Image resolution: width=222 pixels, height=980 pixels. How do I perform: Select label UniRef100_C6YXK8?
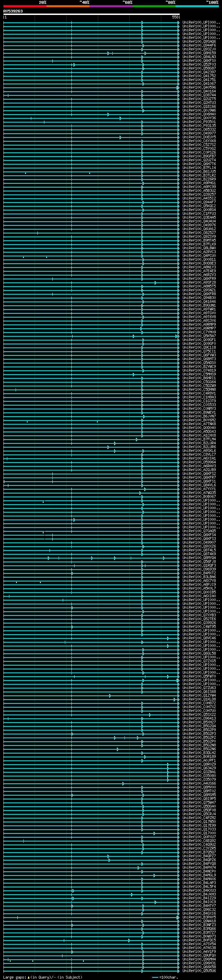pos(199,141)
